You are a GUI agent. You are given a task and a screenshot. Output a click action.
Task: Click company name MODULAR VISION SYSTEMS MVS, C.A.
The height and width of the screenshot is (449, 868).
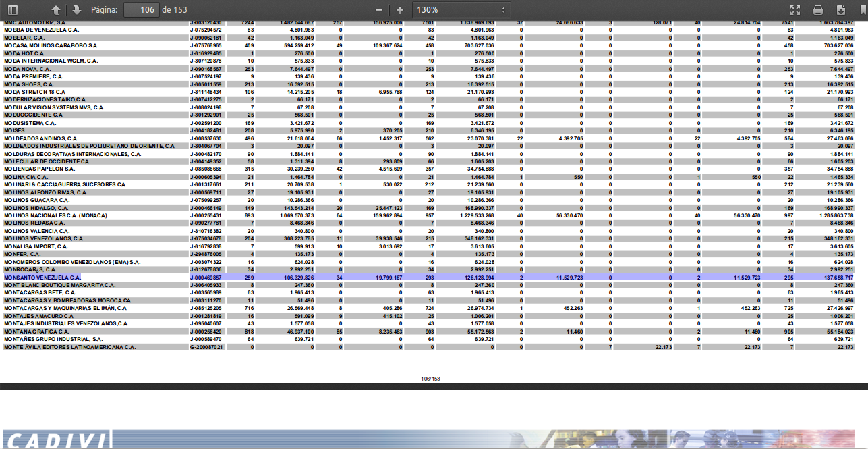coord(54,107)
